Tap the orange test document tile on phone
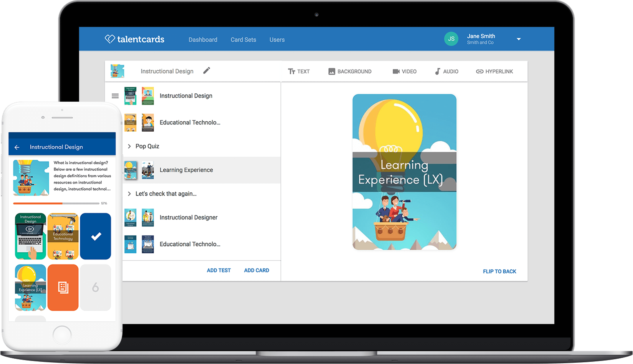Viewport: 633px width, 364px height. (x=63, y=288)
